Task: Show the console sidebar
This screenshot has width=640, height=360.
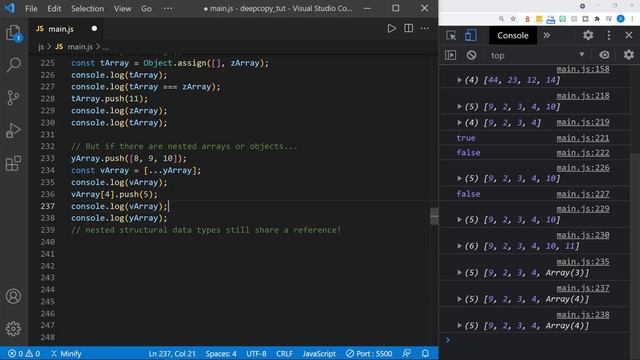Action: point(451,55)
